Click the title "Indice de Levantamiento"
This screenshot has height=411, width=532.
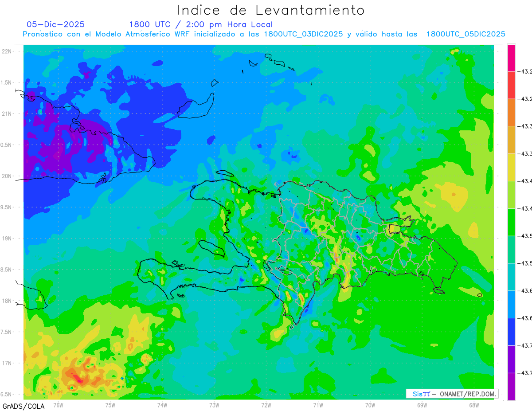tap(271, 10)
